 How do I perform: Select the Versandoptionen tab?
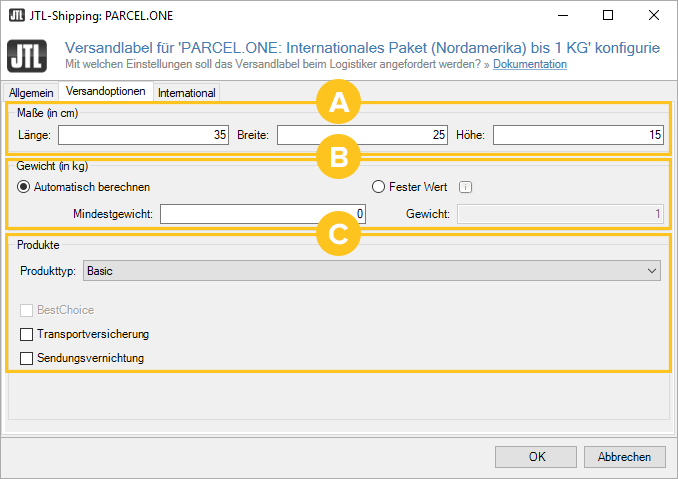[x=106, y=91]
